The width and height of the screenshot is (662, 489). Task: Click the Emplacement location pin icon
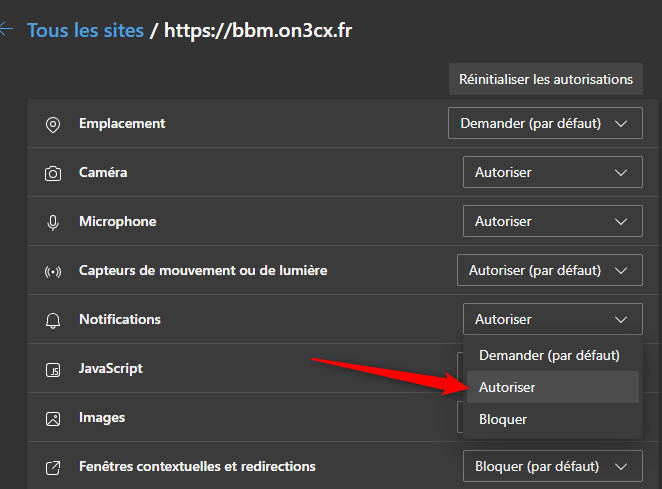point(53,124)
